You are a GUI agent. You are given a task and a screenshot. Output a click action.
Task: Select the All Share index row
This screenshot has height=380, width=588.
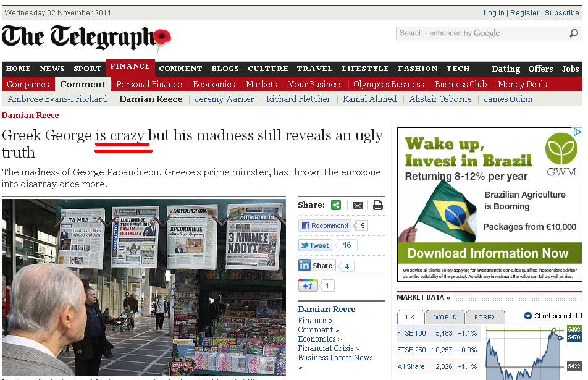point(437,366)
